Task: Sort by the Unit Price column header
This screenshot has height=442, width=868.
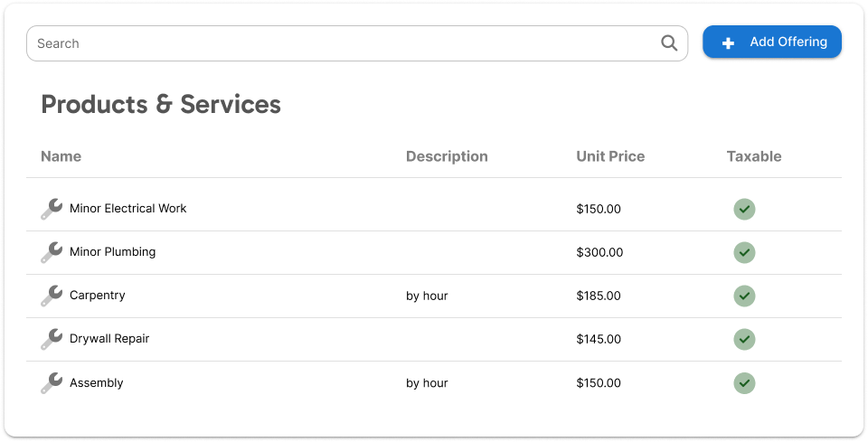Action: [610, 156]
